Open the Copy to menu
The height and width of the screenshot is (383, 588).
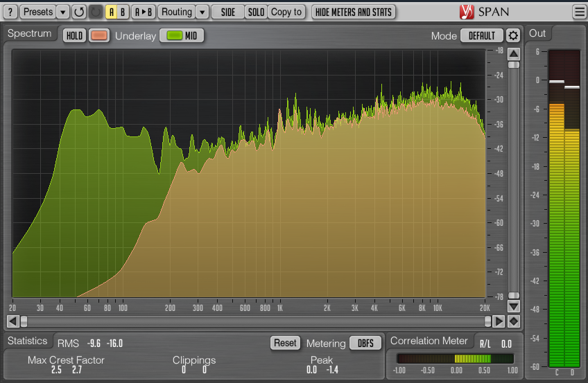click(286, 12)
